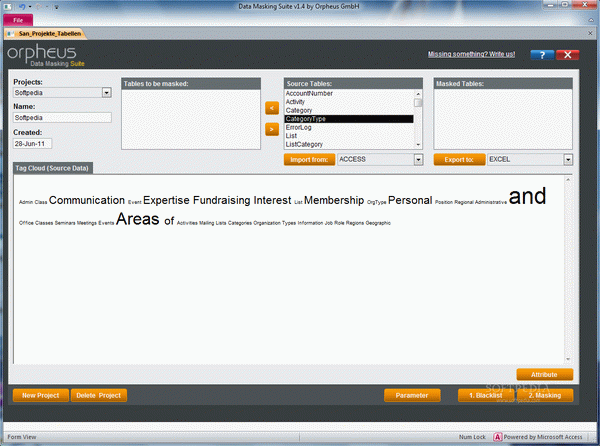Click the 'Communication' tag in the cloud
The height and width of the screenshot is (446, 600).
point(87,200)
